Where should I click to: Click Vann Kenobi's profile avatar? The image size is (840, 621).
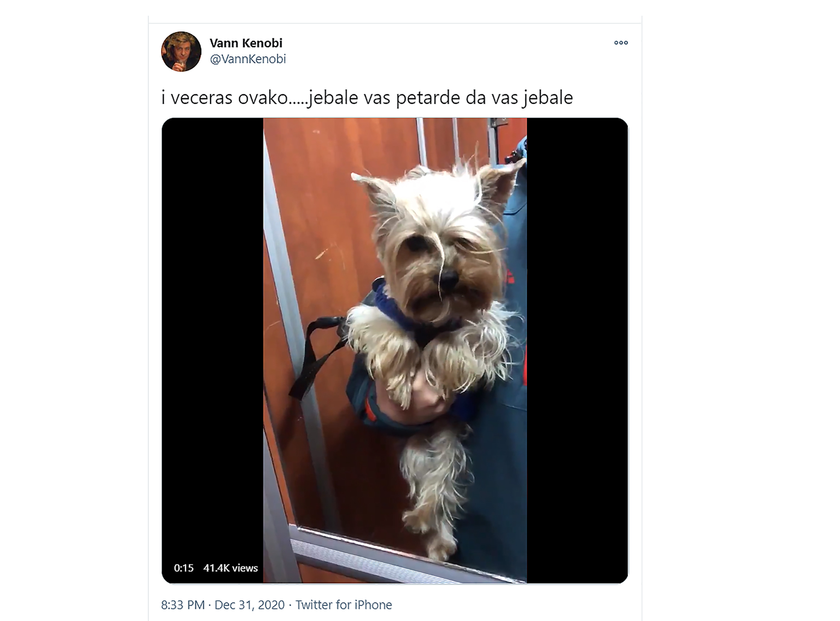click(x=181, y=52)
